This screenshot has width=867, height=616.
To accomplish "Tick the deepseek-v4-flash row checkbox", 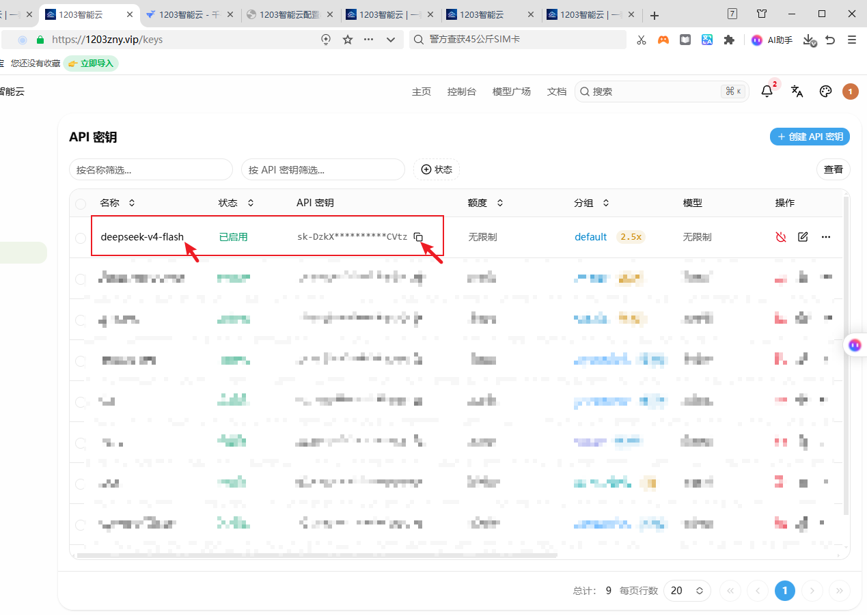I will point(81,238).
